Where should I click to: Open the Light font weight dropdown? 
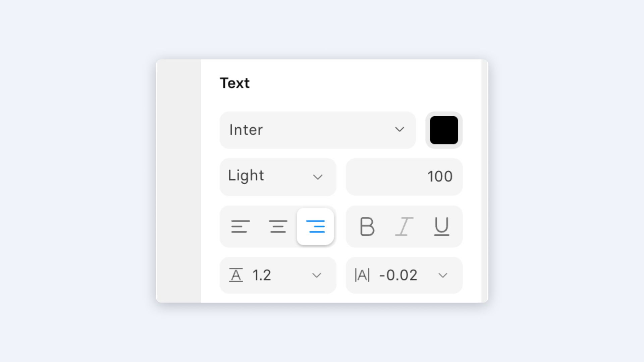pyautogui.click(x=278, y=177)
